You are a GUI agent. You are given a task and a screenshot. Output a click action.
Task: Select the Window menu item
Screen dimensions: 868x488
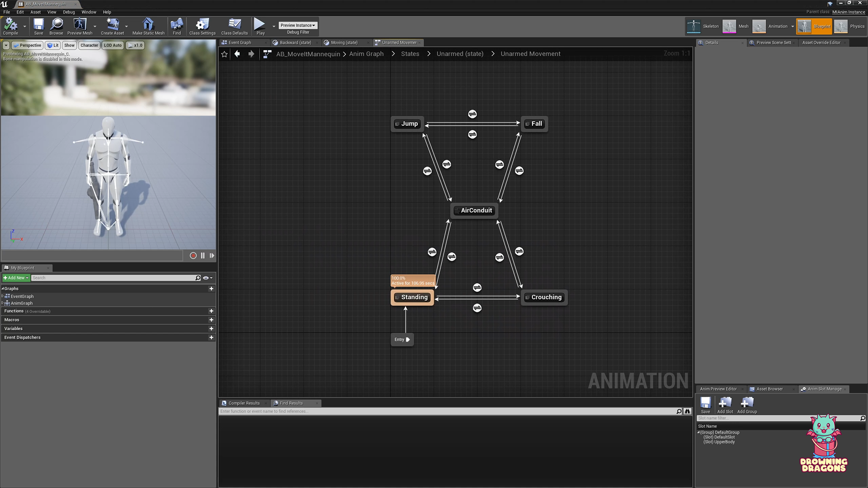click(88, 12)
